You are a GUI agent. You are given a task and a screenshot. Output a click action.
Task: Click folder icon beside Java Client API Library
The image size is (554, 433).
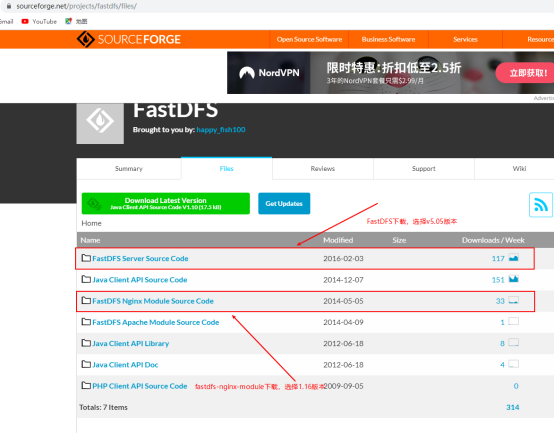tap(86, 343)
